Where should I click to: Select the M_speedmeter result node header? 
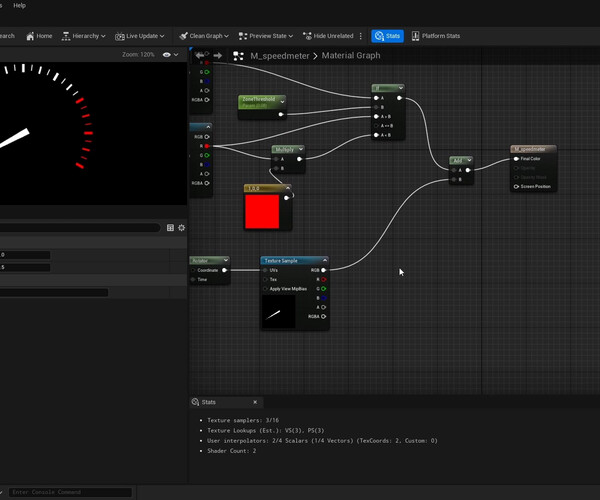(533, 149)
